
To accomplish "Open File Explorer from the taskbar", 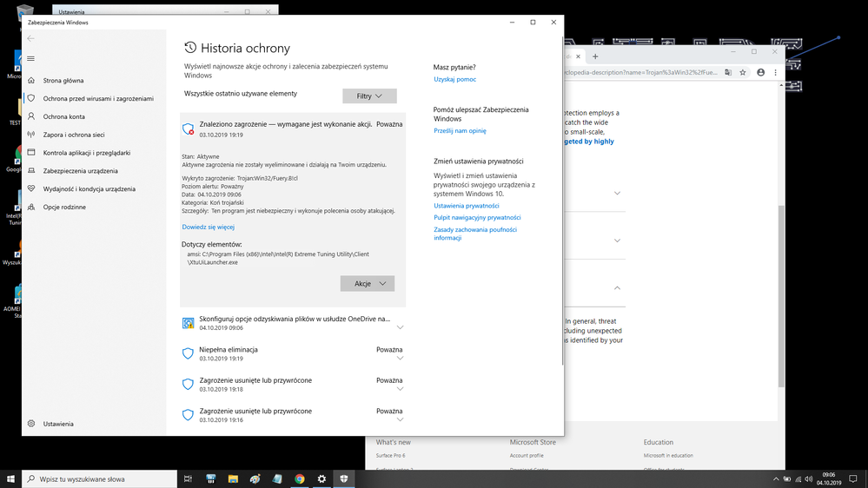I will (233, 478).
